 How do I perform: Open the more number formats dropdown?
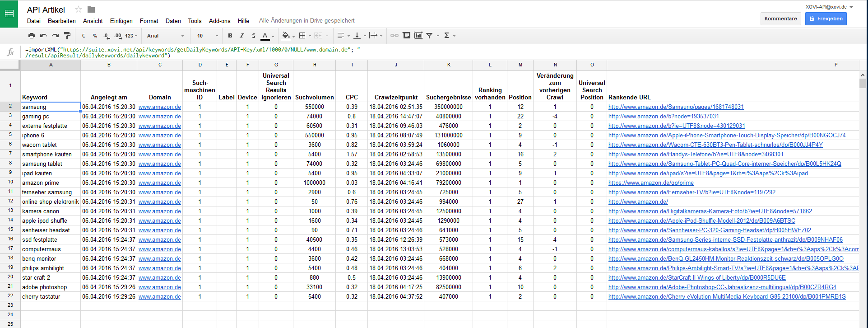click(x=131, y=36)
